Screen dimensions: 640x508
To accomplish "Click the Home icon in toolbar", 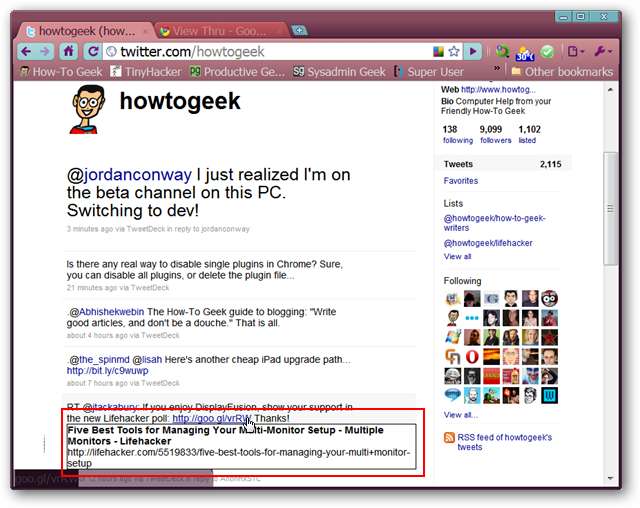I will click(69, 51).
